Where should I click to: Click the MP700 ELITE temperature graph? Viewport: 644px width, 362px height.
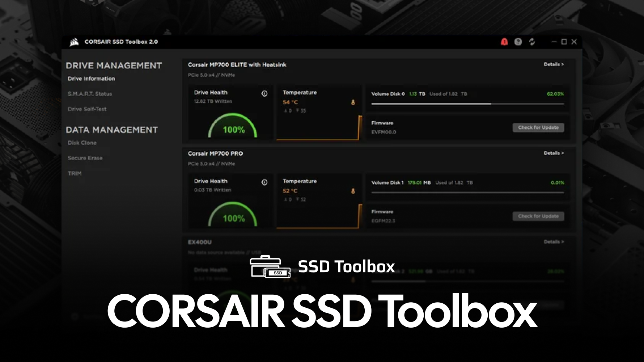coord(319,127)
